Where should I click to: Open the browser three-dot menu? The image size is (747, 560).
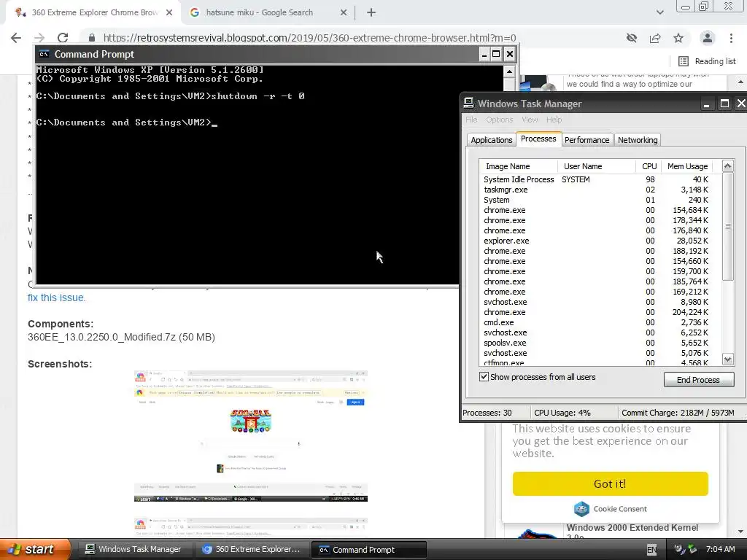tap(731, 38)
